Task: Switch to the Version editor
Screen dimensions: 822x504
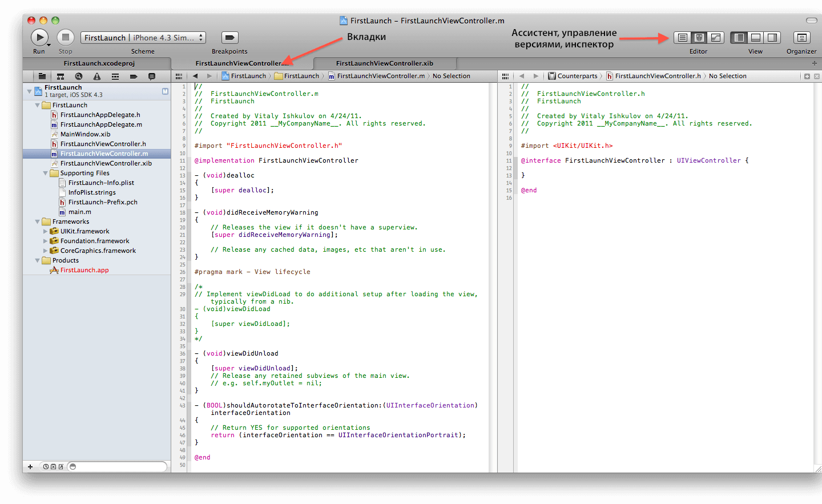Action: click(716, 38)
